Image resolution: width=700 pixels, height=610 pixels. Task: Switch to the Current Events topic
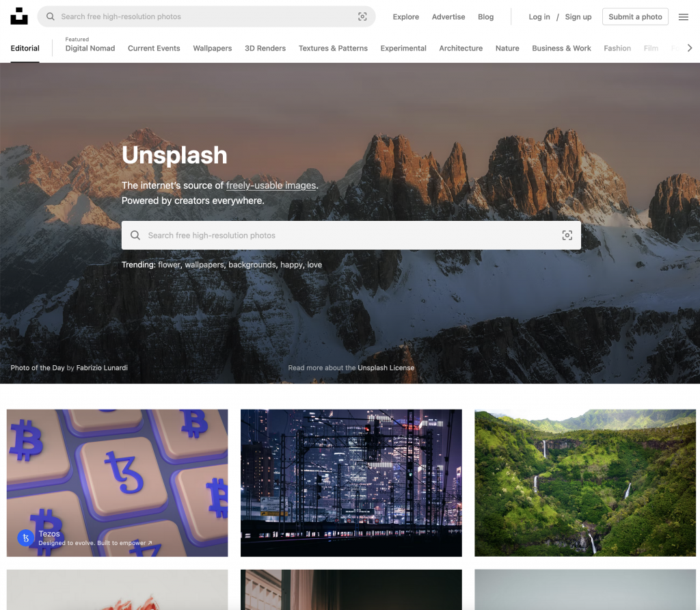click(x=154, y=49)
